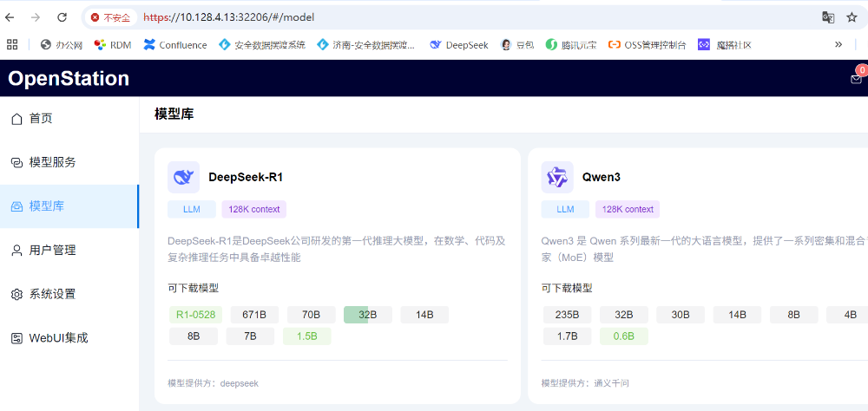Click the browser back arrow
This screenshot has height=411, width=868.
pyautogui.click(x=11, y=17)
